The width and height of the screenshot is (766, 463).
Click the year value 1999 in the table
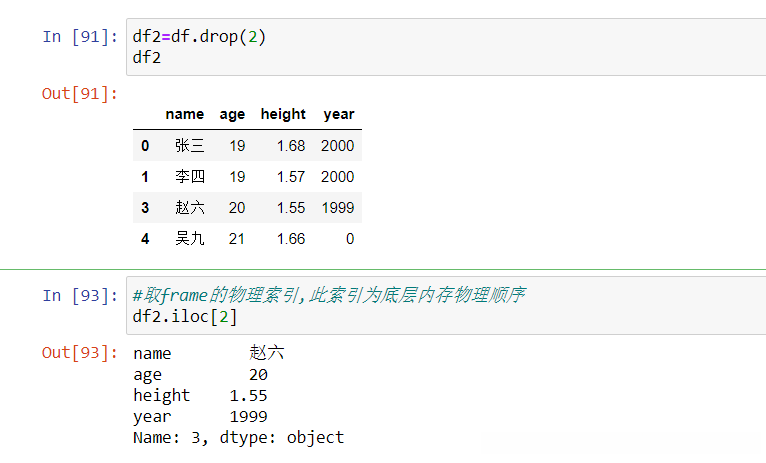[338, 208]
